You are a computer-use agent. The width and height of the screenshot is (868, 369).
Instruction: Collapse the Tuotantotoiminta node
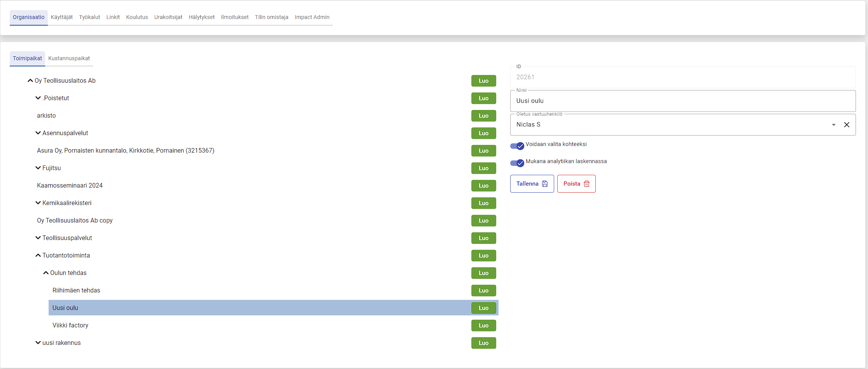38,256
